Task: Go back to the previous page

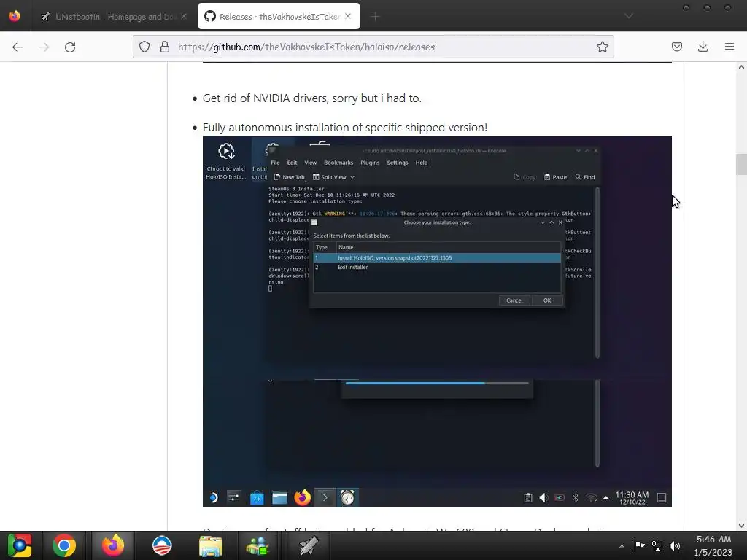Action: (x=18, y=47)
